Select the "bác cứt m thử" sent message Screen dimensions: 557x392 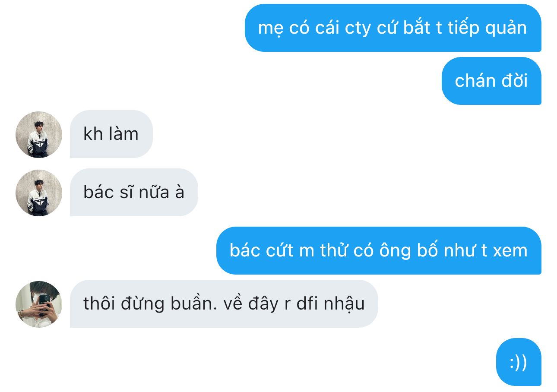379,250
